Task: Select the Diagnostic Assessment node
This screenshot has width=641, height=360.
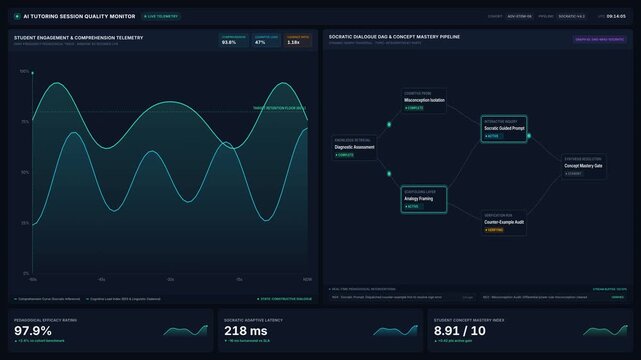Action: (x=354, y=148)
